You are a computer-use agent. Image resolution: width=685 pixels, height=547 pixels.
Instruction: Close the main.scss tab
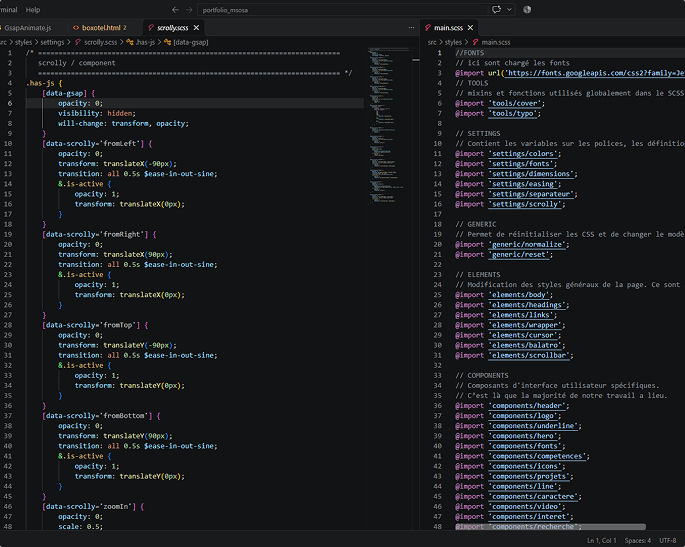pos(470,28)
